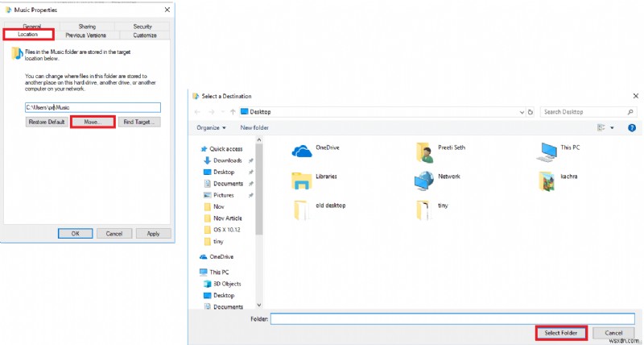Switch to the General tab
This screenshot has height=345, width=644.
point(31,26)
